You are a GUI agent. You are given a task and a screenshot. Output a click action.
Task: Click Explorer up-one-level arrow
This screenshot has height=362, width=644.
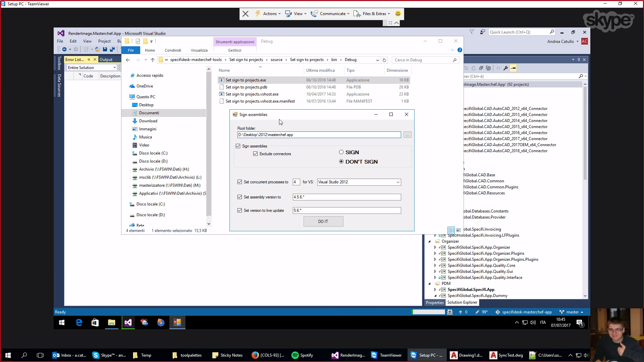[153, 60]
